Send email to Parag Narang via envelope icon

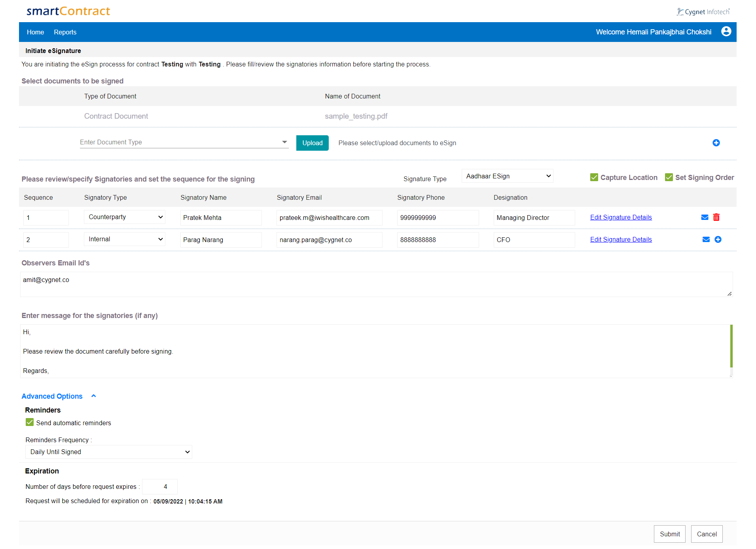[x=706, y=239]
